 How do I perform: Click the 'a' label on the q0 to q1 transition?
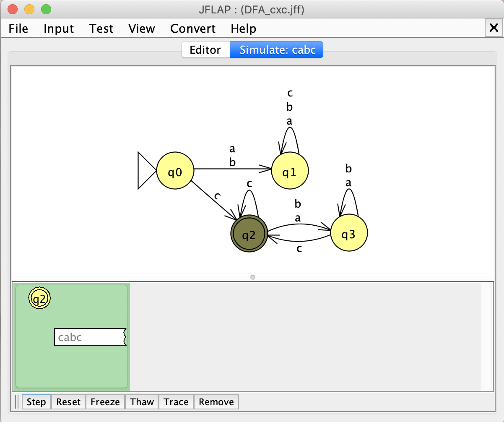point(233,149)
